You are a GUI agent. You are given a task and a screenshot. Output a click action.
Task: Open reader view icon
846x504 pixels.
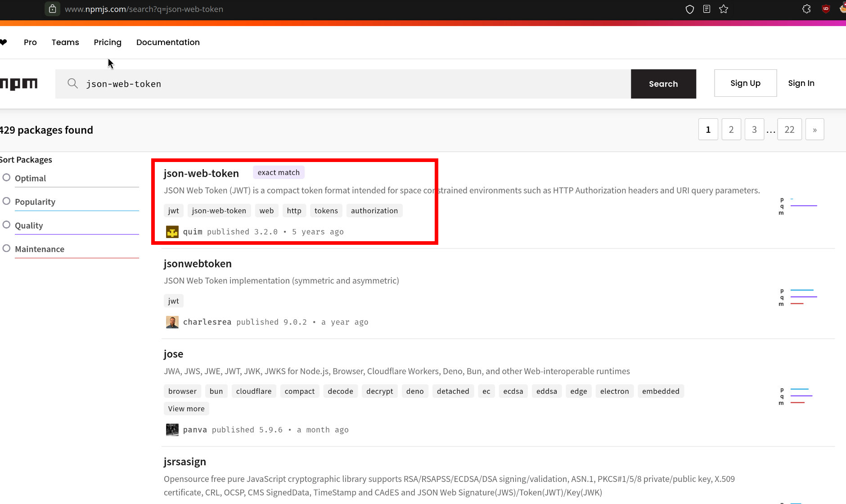coord(707,9)
